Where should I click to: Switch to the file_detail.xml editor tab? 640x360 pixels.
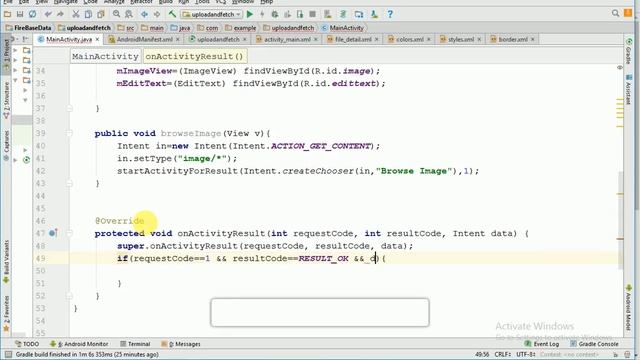pyautogui.click(x=353, y=39)
